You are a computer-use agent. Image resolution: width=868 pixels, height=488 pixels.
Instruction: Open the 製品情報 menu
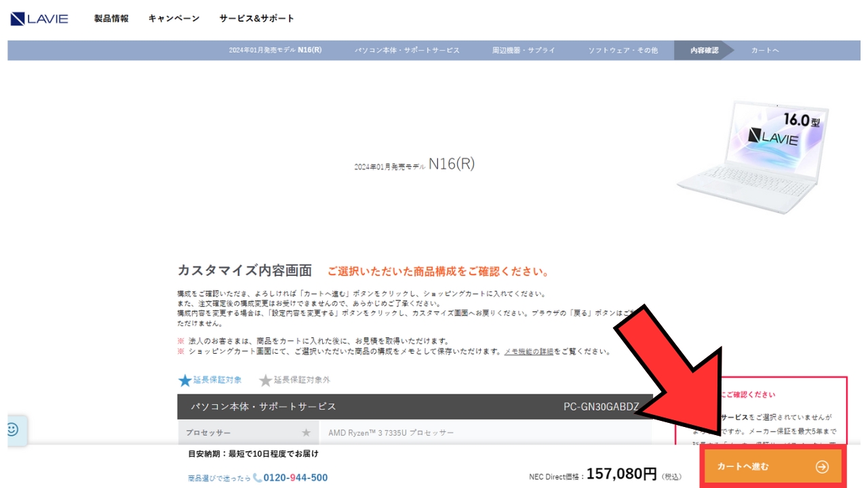[x=111, y=18]
